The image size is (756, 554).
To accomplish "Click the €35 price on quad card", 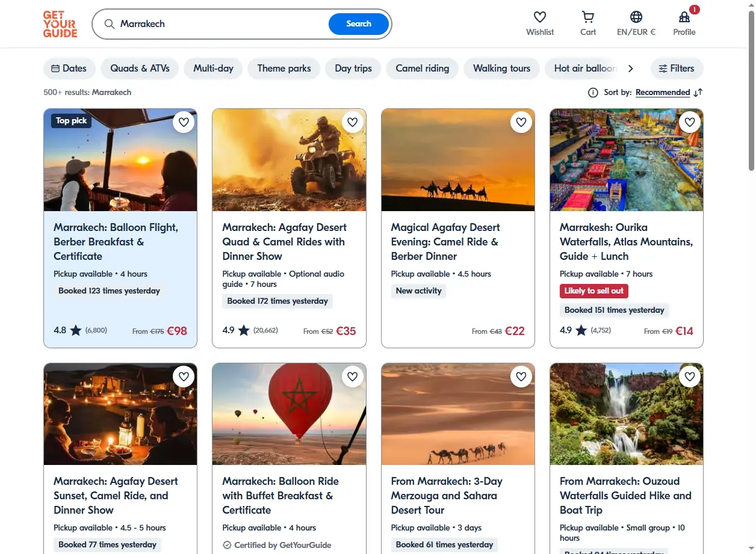I will pos(346,330).
